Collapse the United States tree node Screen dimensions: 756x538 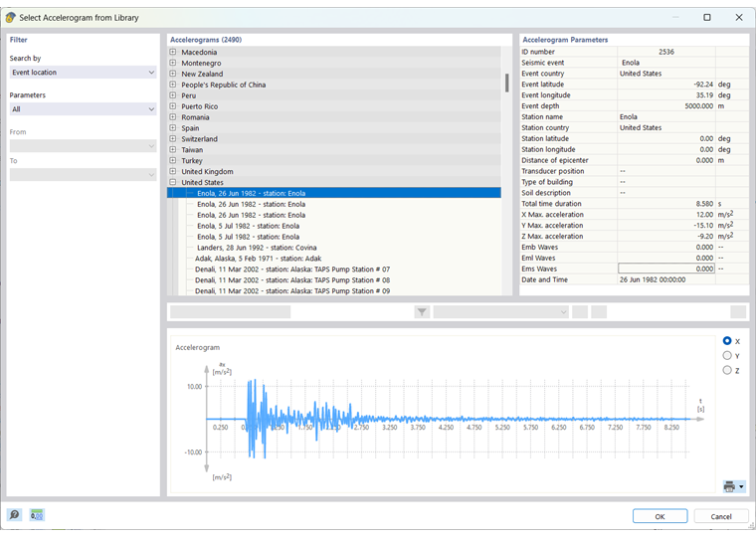point(173,183)
